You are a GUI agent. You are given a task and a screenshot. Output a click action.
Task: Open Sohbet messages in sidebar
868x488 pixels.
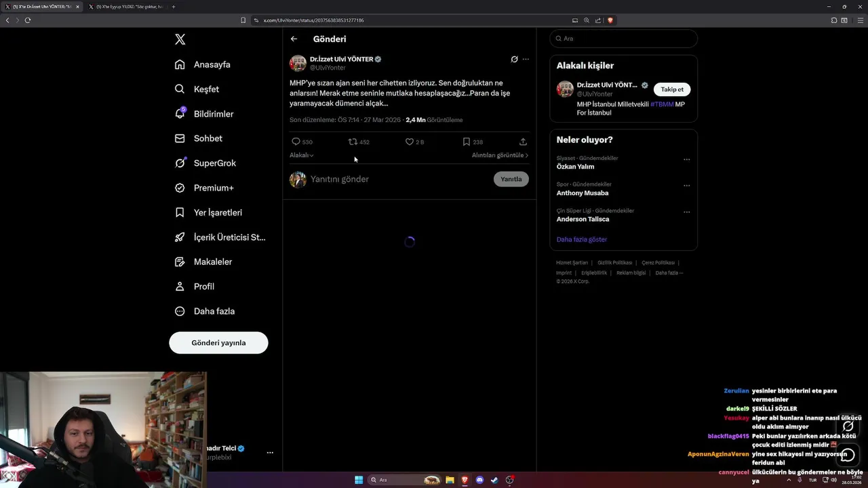(199, 138)
